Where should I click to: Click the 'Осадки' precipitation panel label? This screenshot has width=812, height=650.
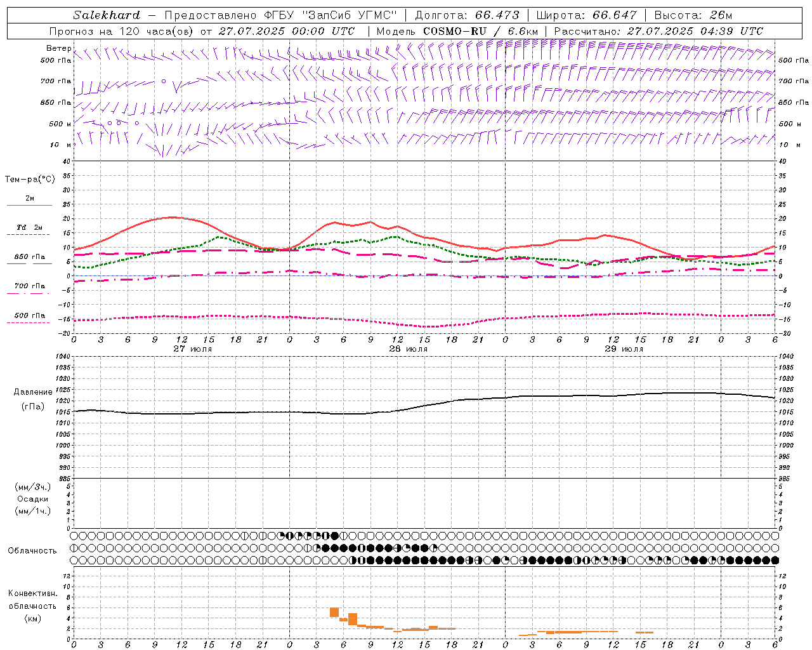[33, 499]
